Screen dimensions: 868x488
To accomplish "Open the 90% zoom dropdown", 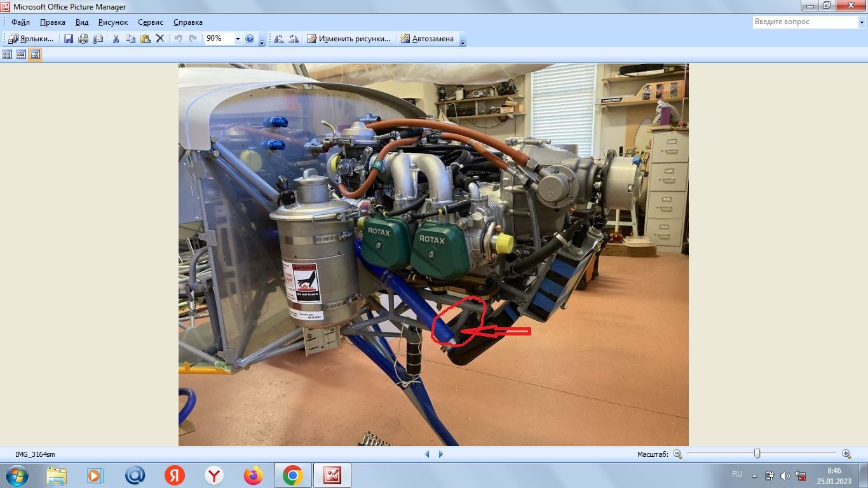I will tap(238, 39).
